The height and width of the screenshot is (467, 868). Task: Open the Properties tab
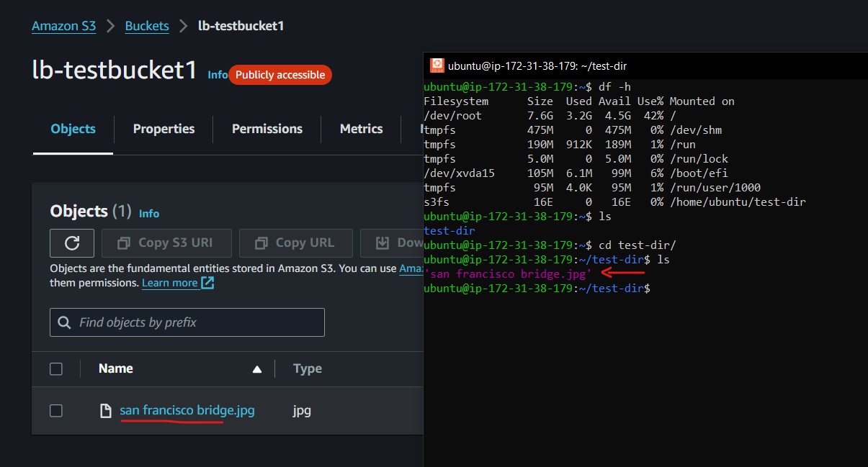point(164,129)
